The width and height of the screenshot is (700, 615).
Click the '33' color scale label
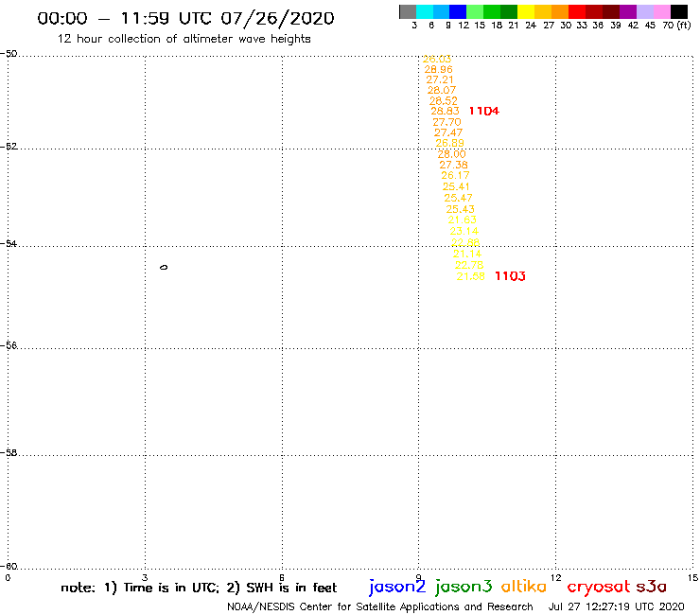tap(582, 26)
